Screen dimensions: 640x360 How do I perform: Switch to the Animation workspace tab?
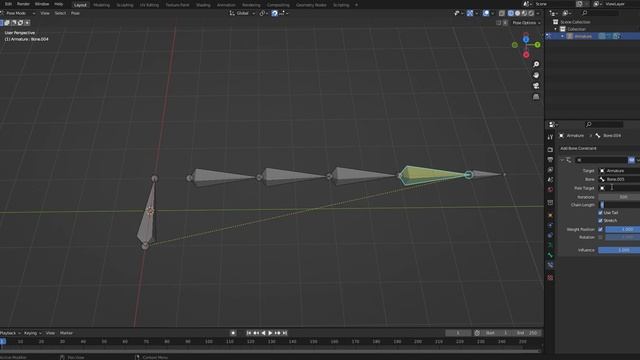pos(226,5)
